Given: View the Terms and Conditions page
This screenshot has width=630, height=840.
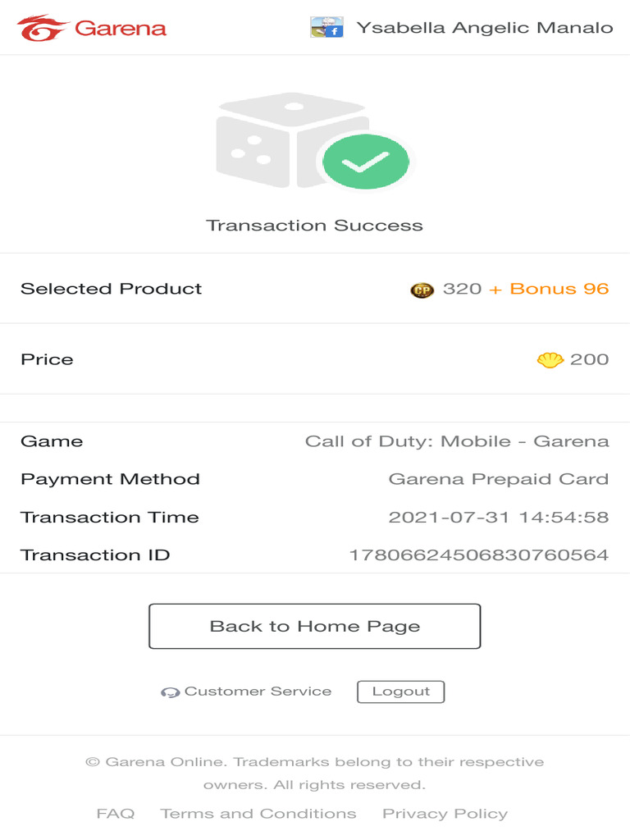Looking at the screenshot, I should (258, 814).
